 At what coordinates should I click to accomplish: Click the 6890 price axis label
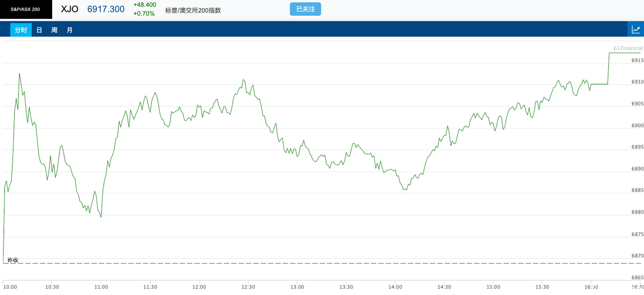637,169
